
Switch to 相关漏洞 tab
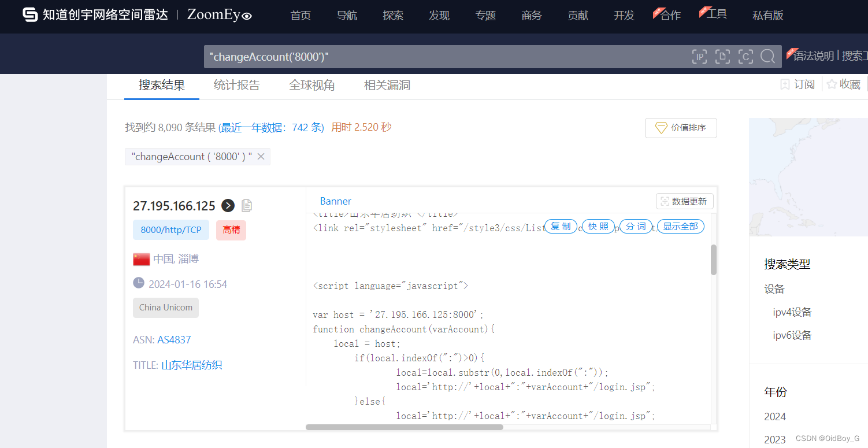pyautogui.click(x=387, y=86)
